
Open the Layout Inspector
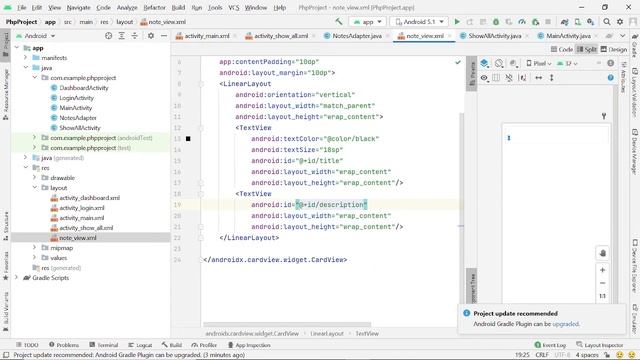pos(600,345)
